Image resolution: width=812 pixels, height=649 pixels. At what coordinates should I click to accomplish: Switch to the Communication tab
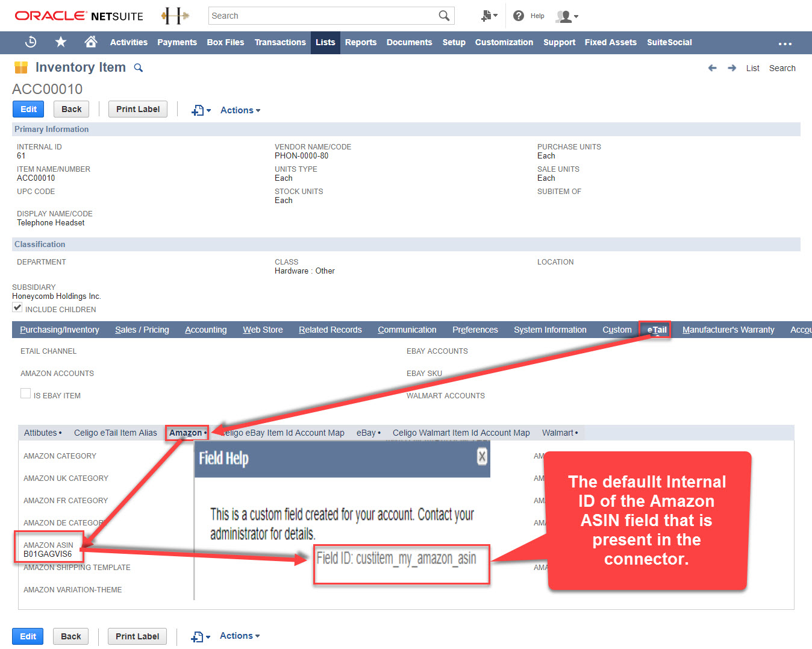click(407, 330)
